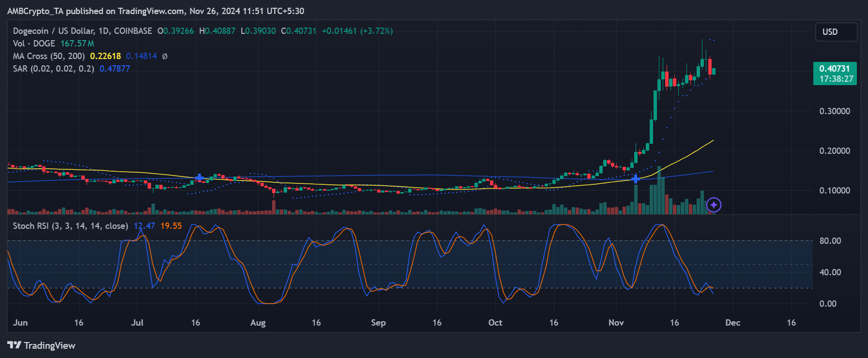
Task: Click the 0.00 Stoch RSI axis label
Action: (x=828, y=304)
